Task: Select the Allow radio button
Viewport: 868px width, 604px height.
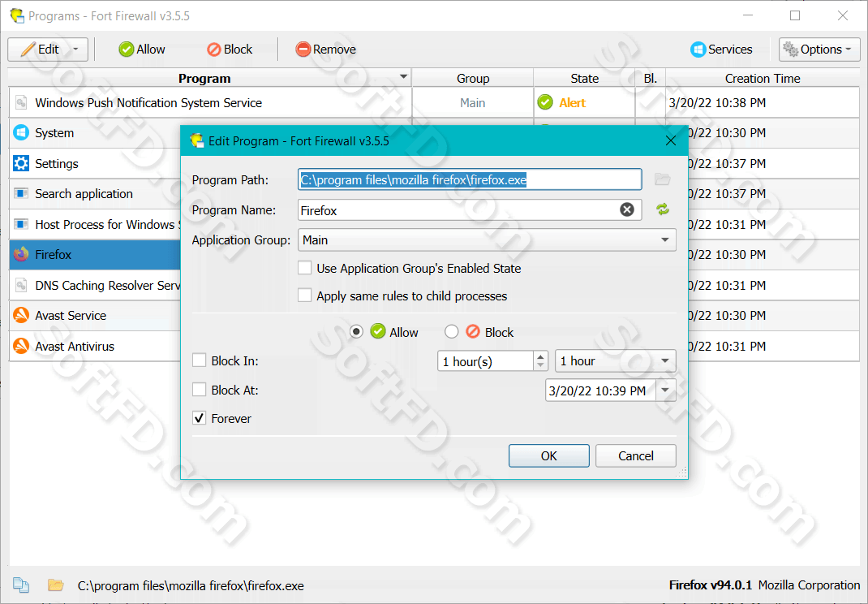Action: point(356,332)
